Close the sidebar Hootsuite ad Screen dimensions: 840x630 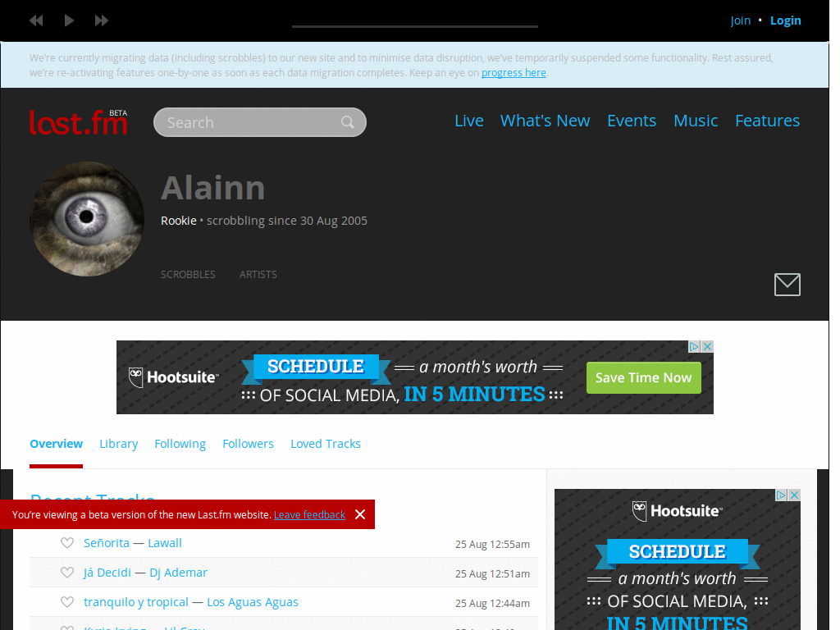[795, 495]
